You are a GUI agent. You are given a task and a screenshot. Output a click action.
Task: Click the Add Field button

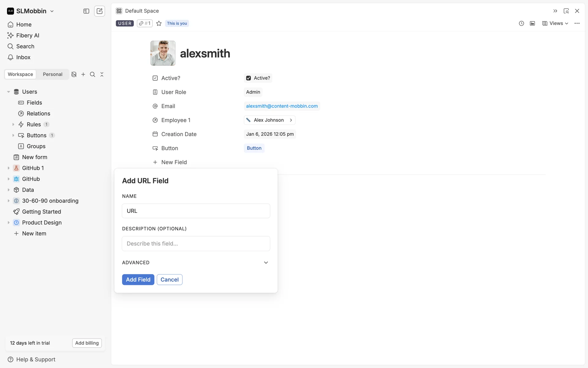138,280
